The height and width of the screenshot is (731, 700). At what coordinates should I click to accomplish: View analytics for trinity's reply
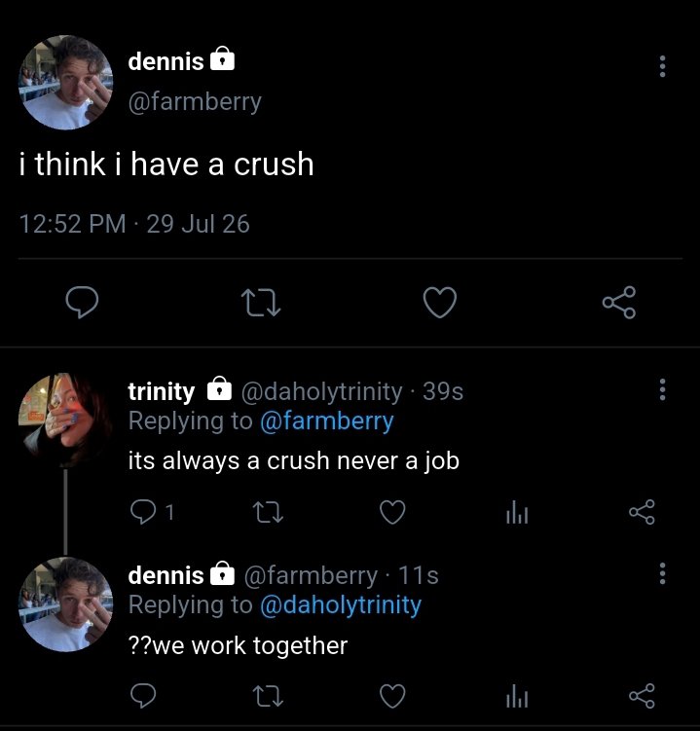517,512
